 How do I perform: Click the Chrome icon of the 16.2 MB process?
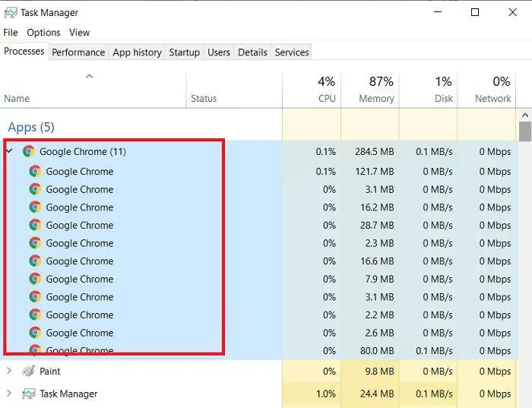coord(35,207)
